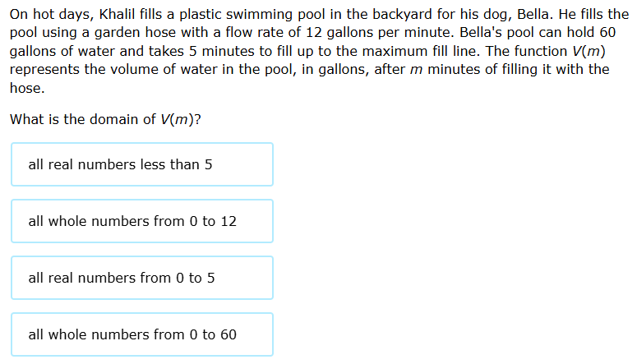Select 'all whole numbers from 0 to 60'

coord(142,334)
